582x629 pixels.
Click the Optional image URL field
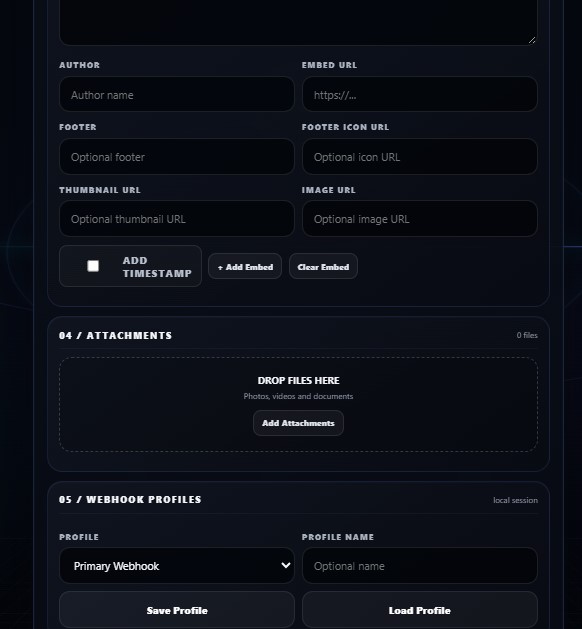tap(420, 219)
